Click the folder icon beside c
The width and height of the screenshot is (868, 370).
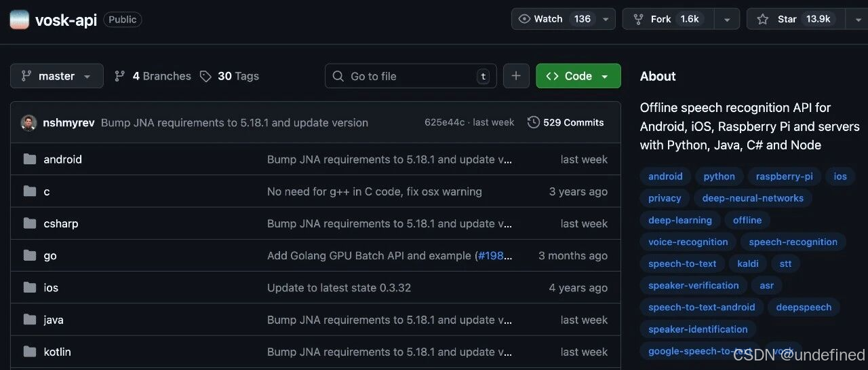[x=29, y=191]
